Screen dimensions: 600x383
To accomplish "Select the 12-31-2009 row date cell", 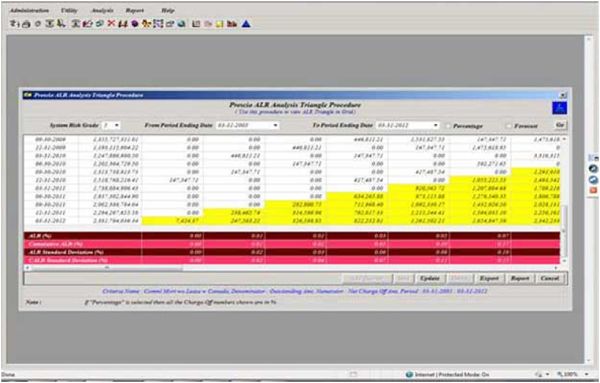I will tap(51, 147).
